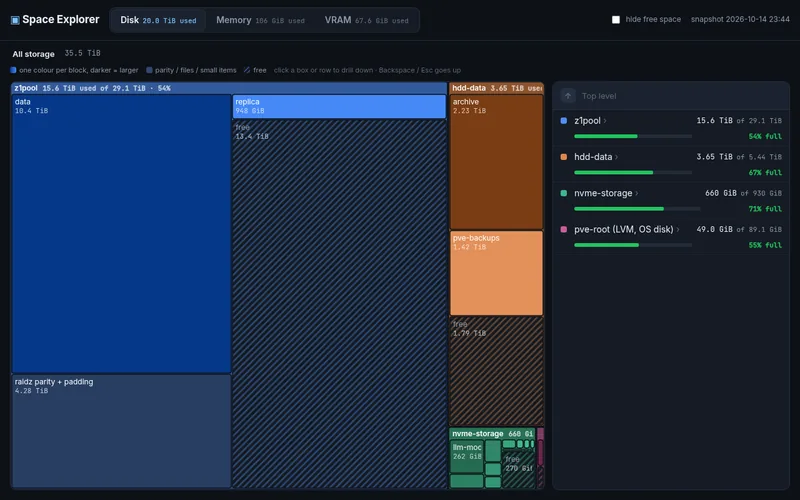Click the z1pool treemap header bar
Image resolution: width=800 pixels, height=500 pixels.
point(229,88)
